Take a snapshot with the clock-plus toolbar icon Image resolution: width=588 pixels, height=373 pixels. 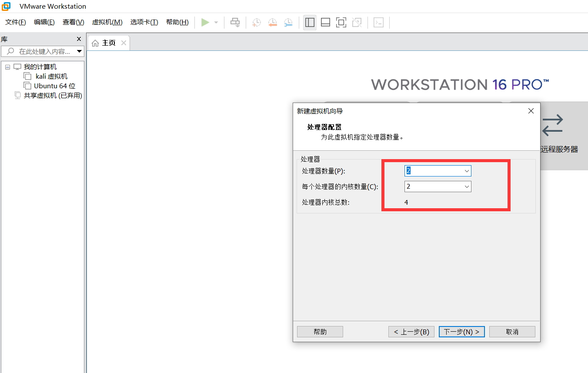(257, 22)
